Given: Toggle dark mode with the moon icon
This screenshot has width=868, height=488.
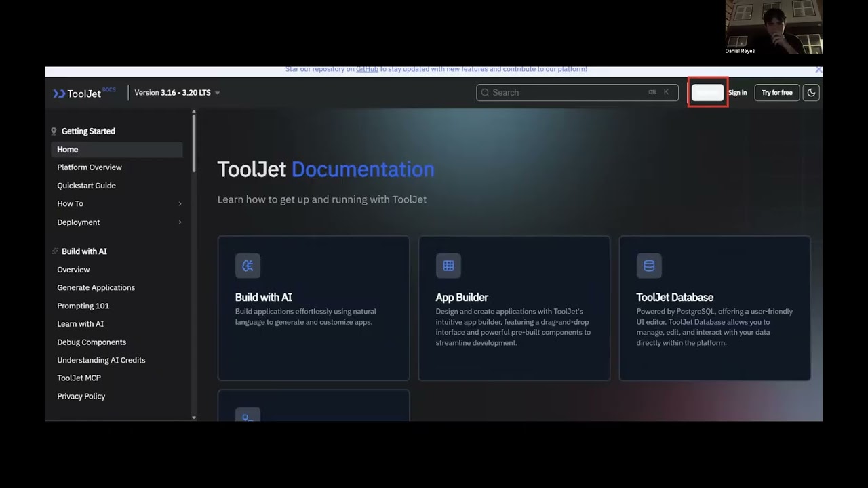Looking at the screenshot, I should 811,93.
